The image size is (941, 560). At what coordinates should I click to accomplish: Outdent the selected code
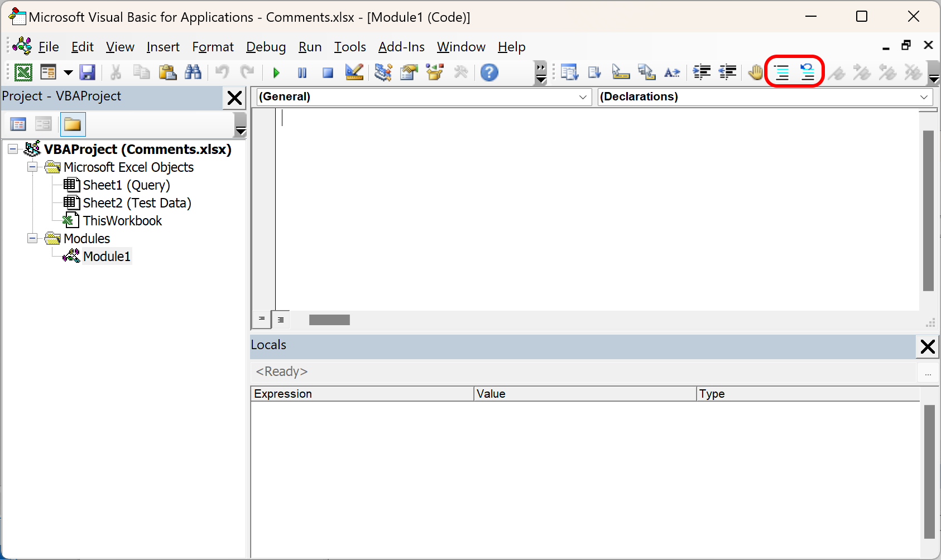(x=727, y=73)
